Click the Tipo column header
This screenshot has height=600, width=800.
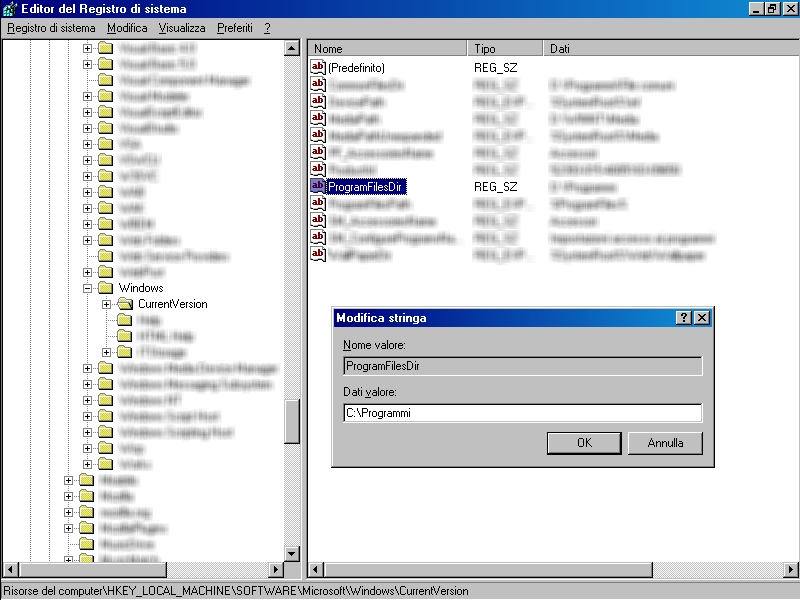[x=505, y=49]
